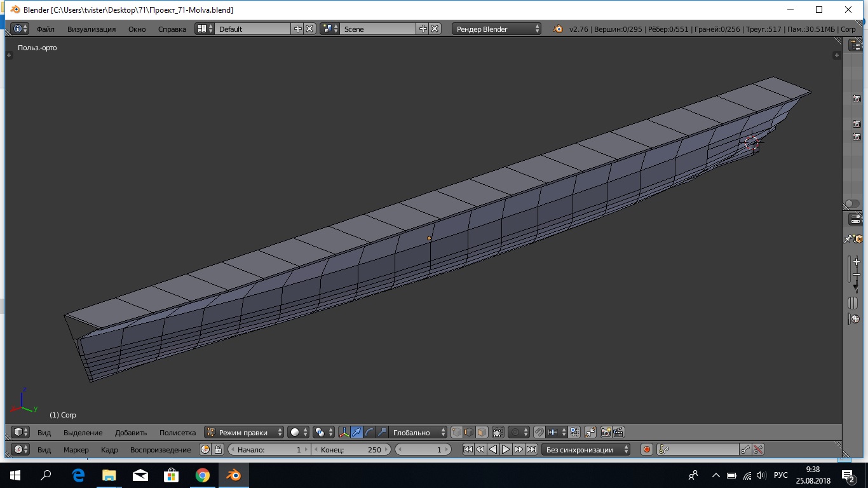This screenshot has height=488, width=868.
Task: Click the translate manipulator arrow icon
Action: coord(356,433)
